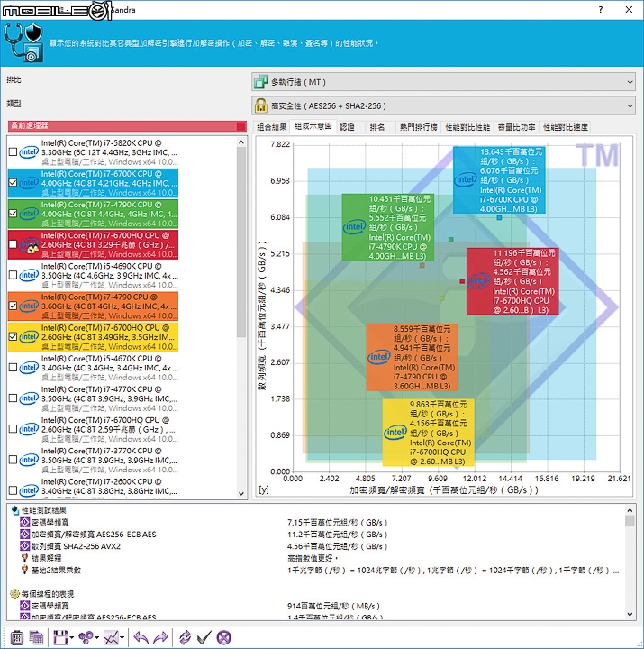Switch to the 組成示意圖 tab
Image resolution: width=644 pixels, height=649 pixels.
[313, 126]
